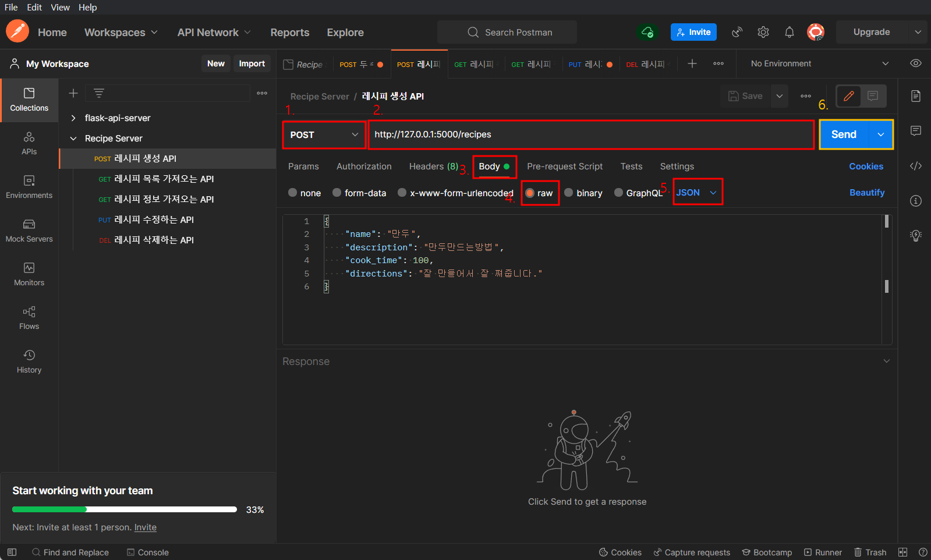Click the Import button
The width and height of the screenshot is (931, 560).
pos(252,63)
